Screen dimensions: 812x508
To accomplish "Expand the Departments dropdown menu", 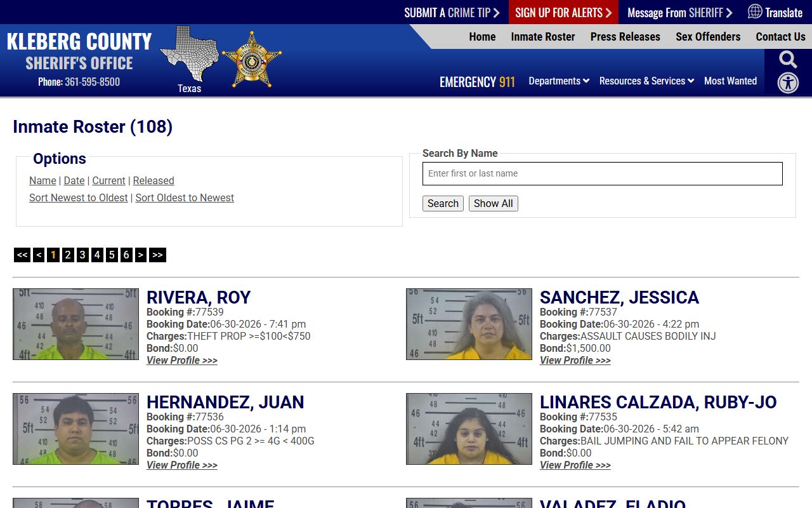I will pyautogui.click(x=559, y=81).
